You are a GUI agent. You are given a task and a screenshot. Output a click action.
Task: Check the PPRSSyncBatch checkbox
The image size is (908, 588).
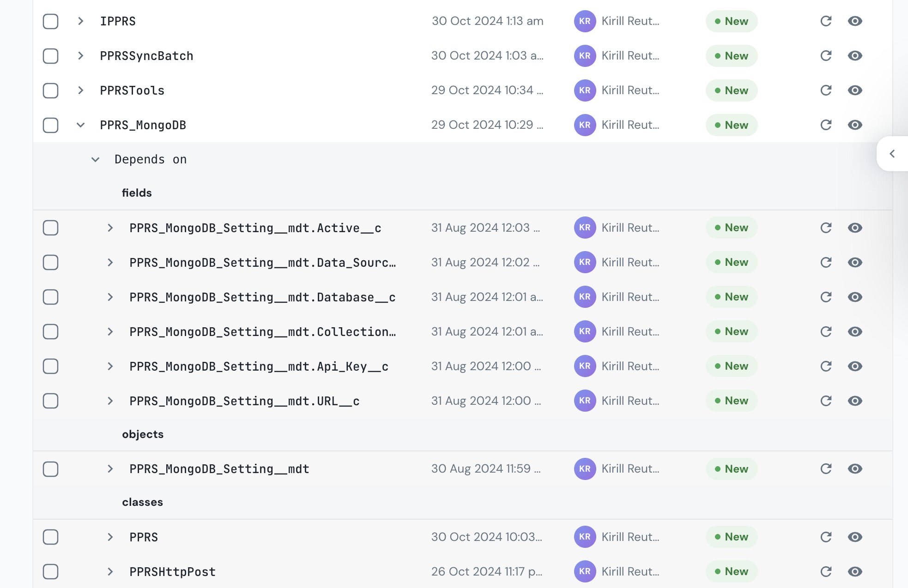coord(50,56)
